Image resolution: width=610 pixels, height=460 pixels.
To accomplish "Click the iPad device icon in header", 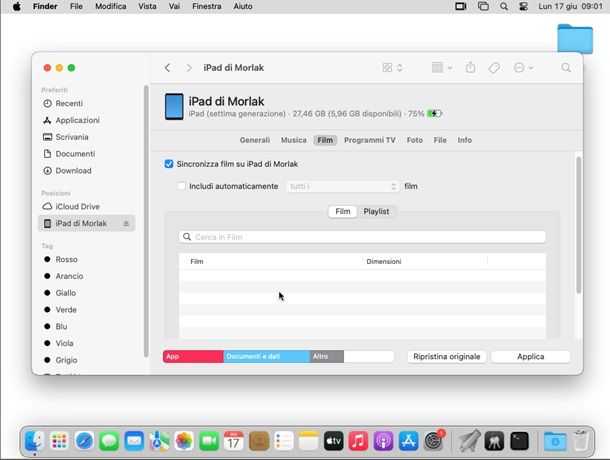I will coord(174,106).
